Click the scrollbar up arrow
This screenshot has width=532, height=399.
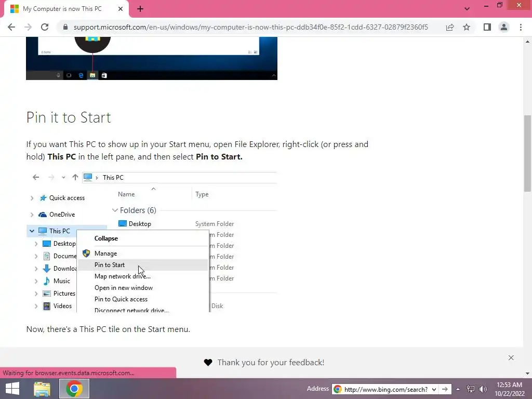tap(527, 42)
